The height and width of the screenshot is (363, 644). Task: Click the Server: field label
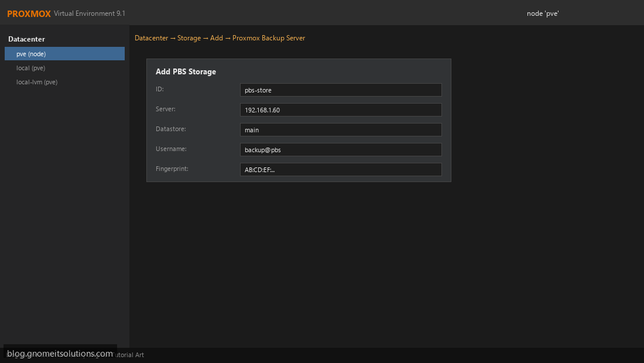point(166,109)
